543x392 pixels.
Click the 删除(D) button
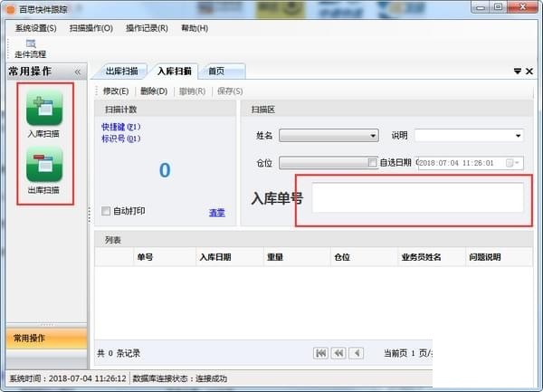(x=154, y=91)
